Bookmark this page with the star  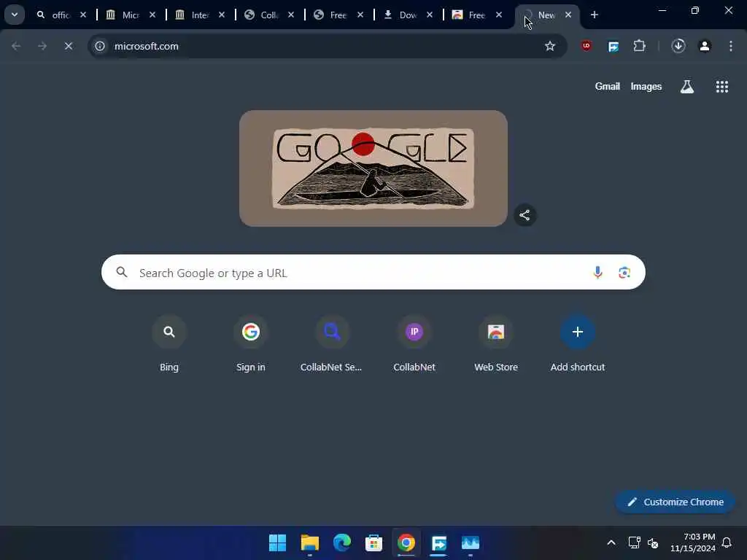click(x=550, y=46)
